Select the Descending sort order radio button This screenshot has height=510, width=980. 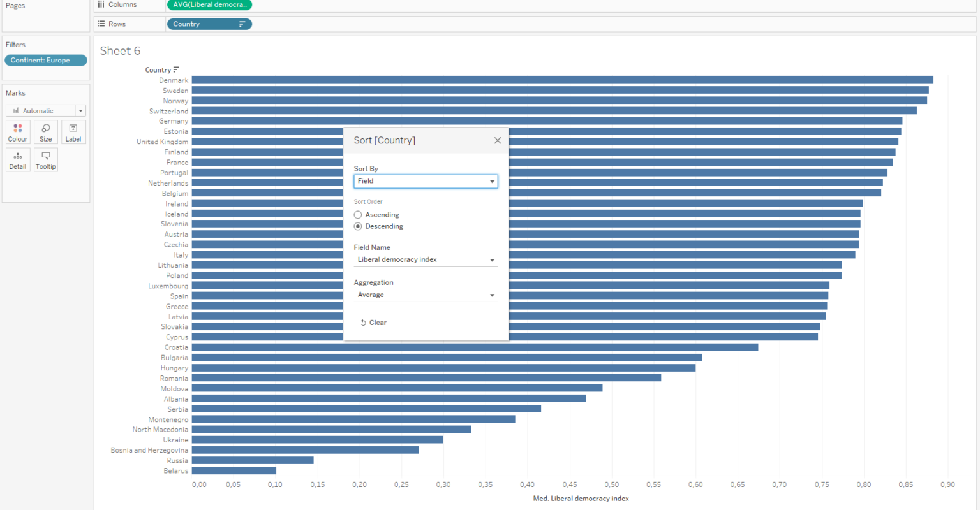358,226
